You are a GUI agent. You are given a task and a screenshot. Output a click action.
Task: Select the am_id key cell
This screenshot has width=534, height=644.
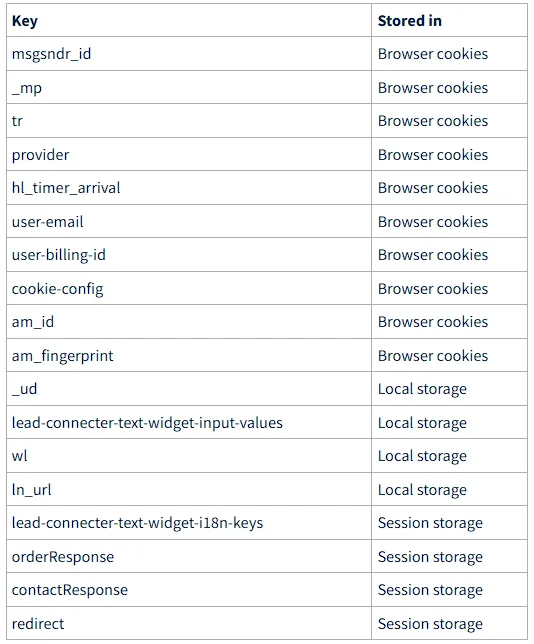tap(189, 322)
